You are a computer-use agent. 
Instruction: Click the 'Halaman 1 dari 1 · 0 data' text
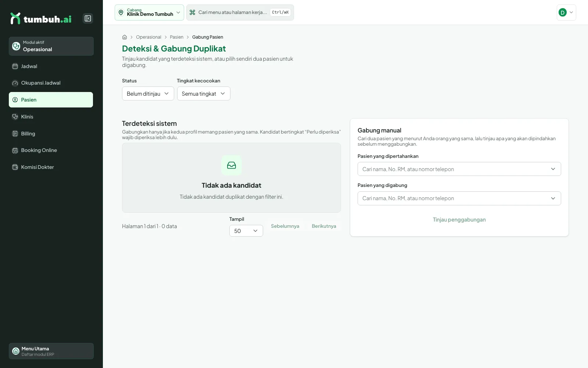(150, 226)
